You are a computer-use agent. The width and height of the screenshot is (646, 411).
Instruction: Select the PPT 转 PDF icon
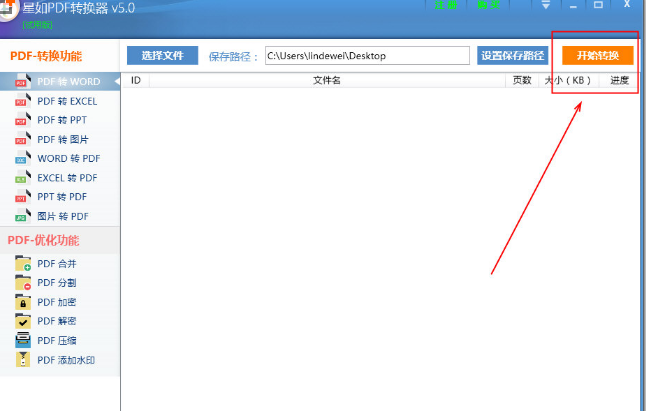pyautogui.click(x=23, y=197)
